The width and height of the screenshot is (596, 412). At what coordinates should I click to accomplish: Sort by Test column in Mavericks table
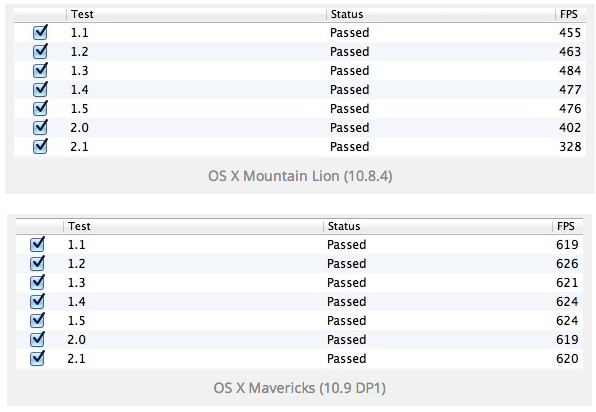(193, 227)
